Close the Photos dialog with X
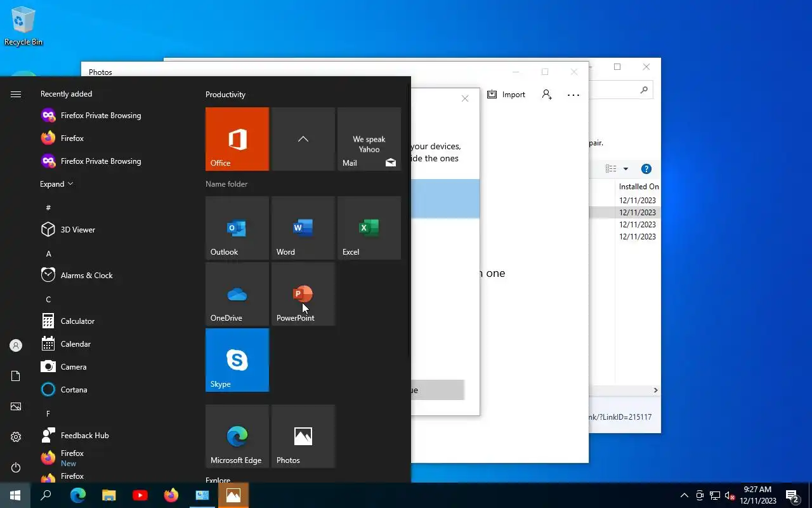Image resolution: width=812 pixels, height=508 pixels. pos(465,98)
